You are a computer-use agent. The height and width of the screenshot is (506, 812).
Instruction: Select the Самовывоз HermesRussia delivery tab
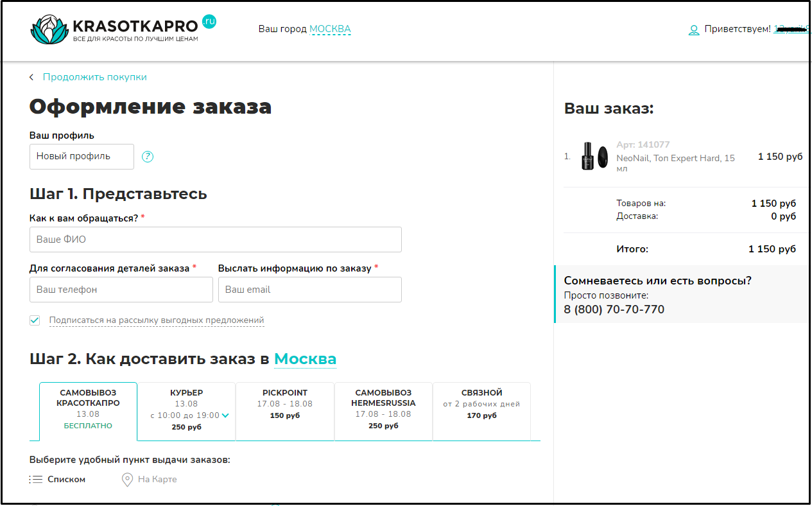point(383,411)
